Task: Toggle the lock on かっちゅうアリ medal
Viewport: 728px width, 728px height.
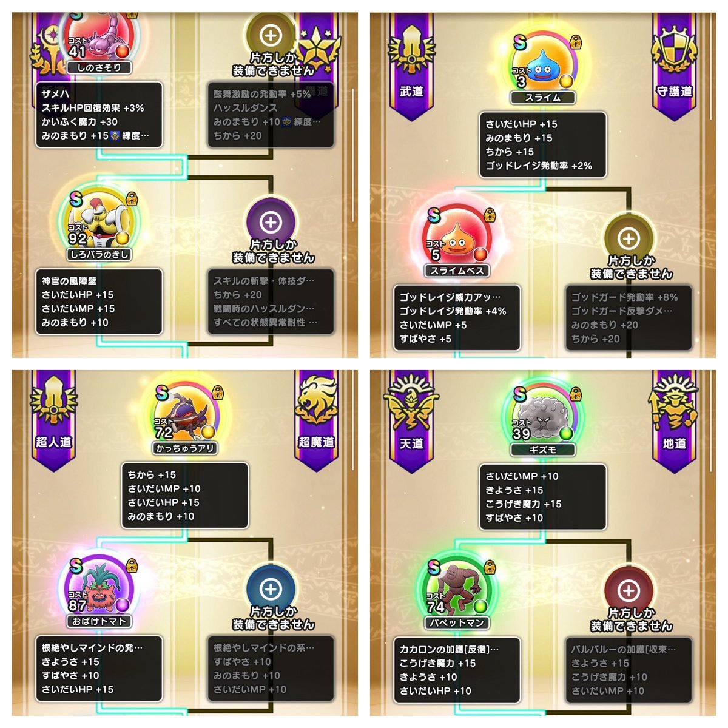Action: click(219, 393)
